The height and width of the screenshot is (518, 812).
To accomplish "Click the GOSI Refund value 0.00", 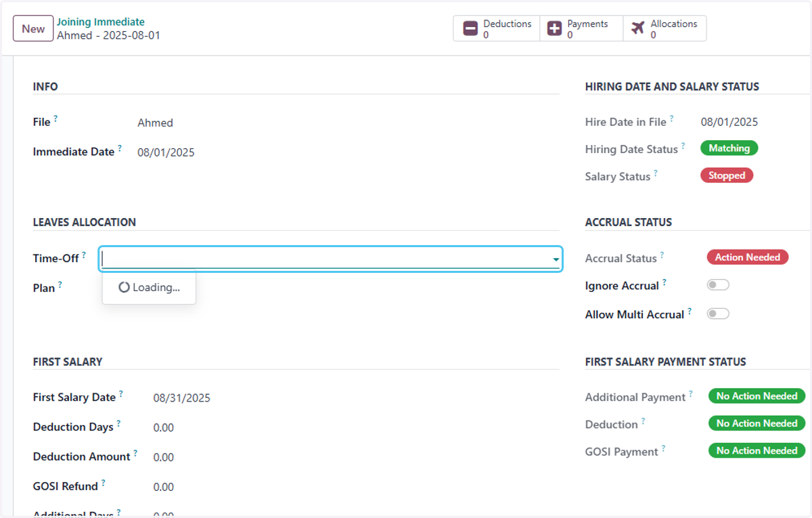I will click(x=163, y=488).
